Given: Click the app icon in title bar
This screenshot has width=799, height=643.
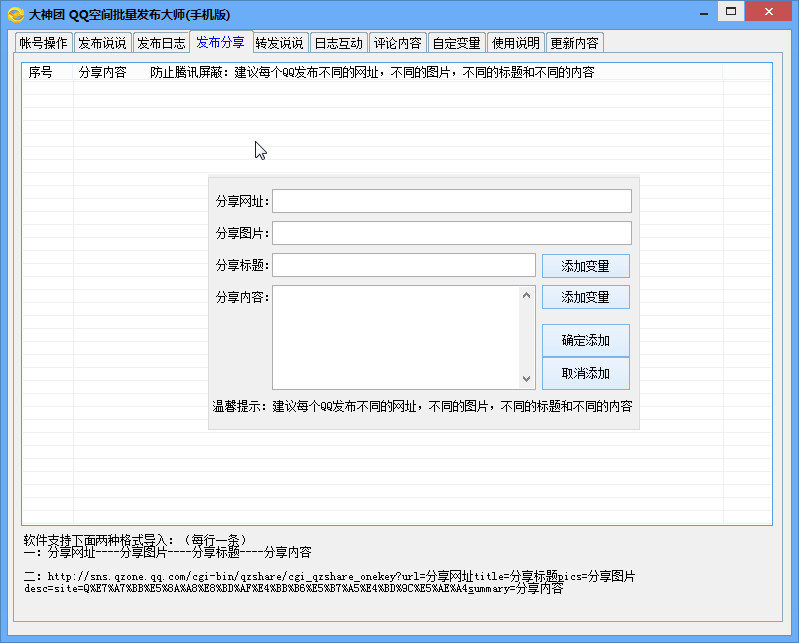Looking at the screenshot, I should click(16, 14).
